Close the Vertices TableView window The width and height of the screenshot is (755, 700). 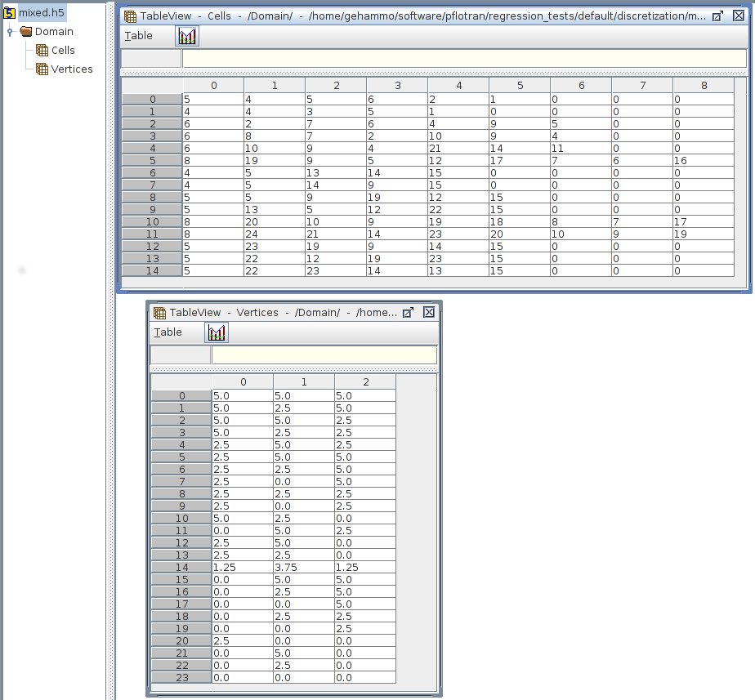point(428,313)
